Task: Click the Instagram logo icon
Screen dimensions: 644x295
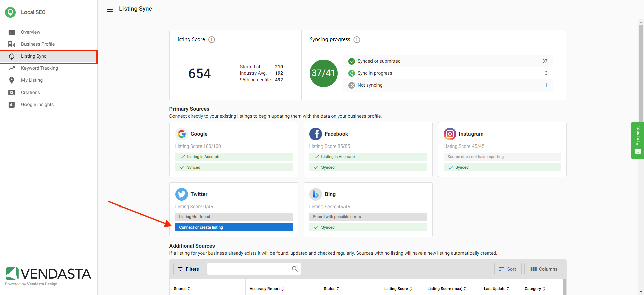Action: pyautogui.click(x=450, y=134)
